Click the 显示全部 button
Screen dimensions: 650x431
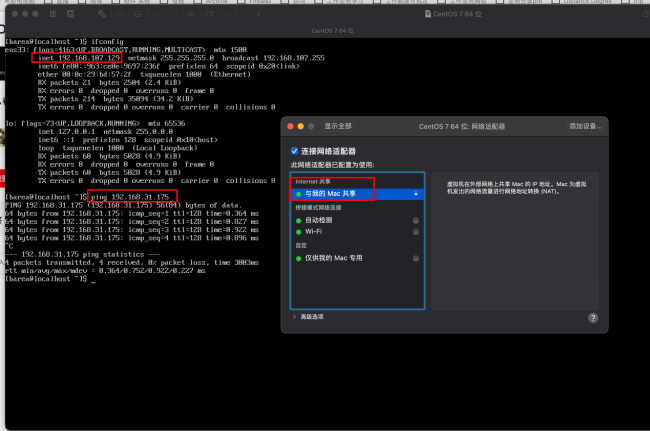(x=338, y=126)
